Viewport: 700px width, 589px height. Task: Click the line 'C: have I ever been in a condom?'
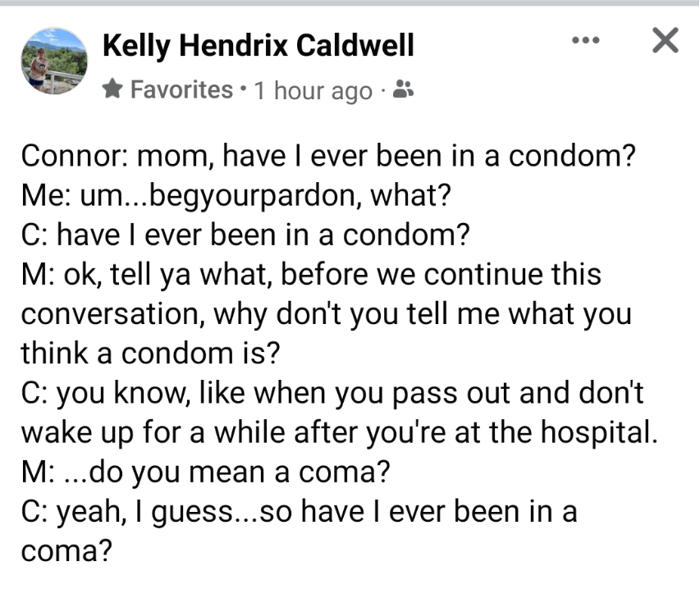tap(246, 235)
